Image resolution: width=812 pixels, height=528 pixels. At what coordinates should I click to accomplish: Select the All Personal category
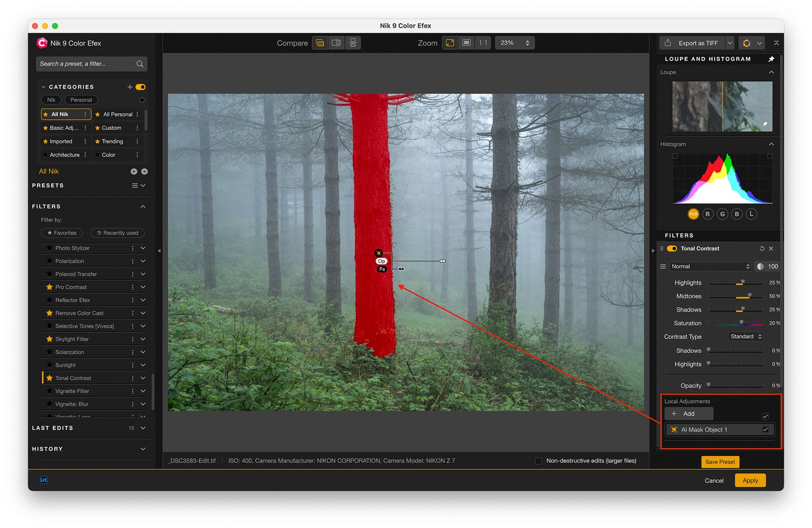(118, 115)
